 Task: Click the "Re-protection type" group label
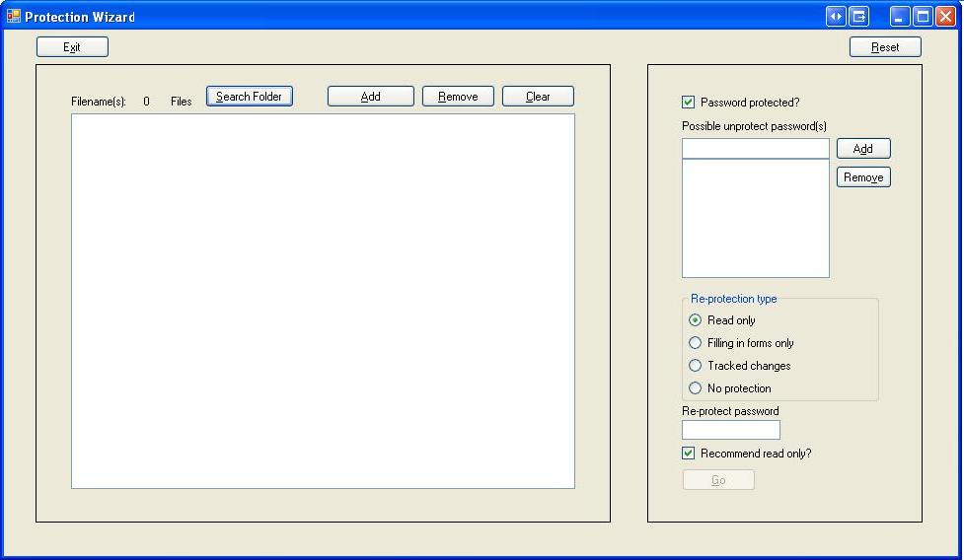[733, 299]
